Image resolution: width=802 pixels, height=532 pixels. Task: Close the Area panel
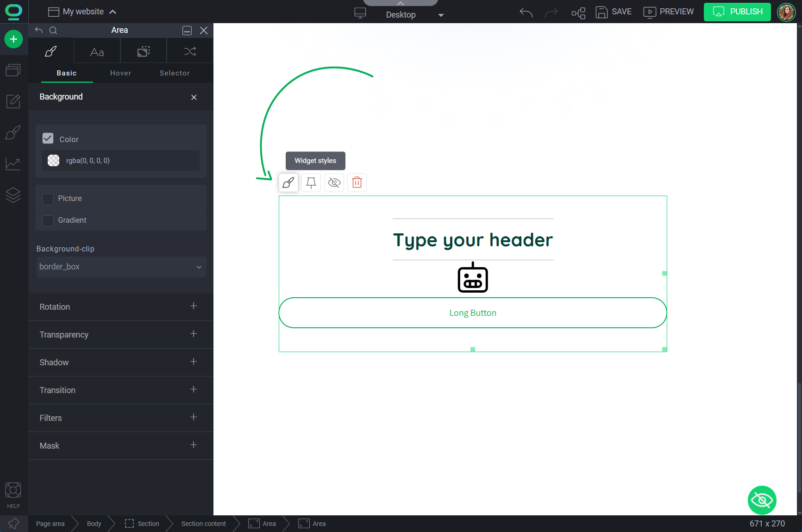204,31
